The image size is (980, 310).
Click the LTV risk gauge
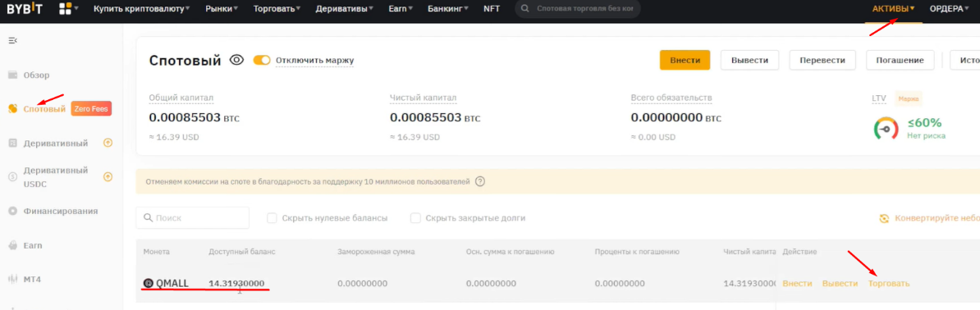[x=886, y=128]
